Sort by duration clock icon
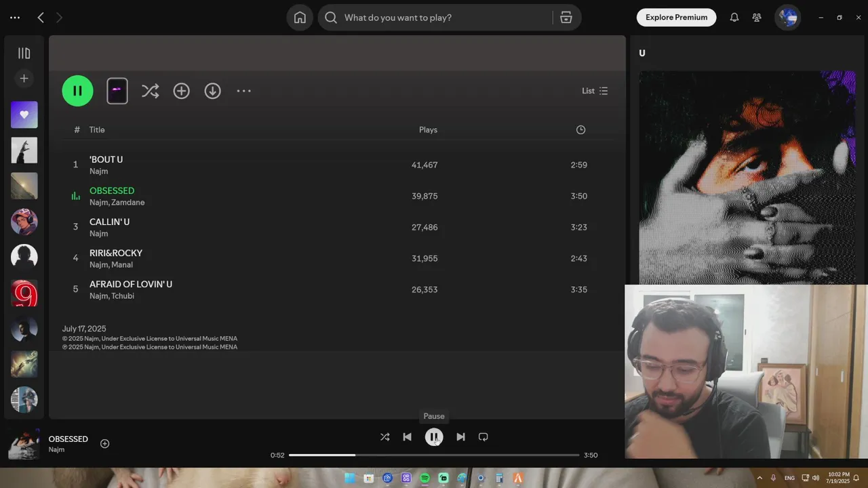Image resolution: width=868 pixels, height=488 pixels. [x=580, y=129]
